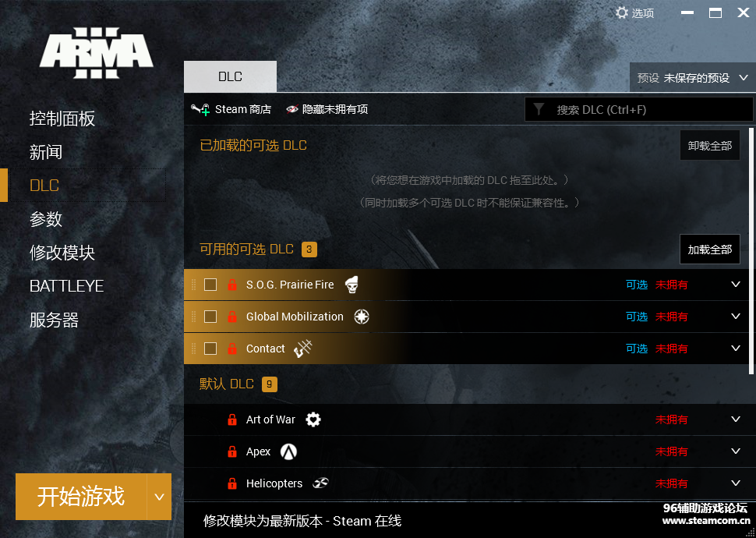Screen dimensions: 756x538
Task: Open the play game dropdown arrow
Action: (x=159, y=497)
